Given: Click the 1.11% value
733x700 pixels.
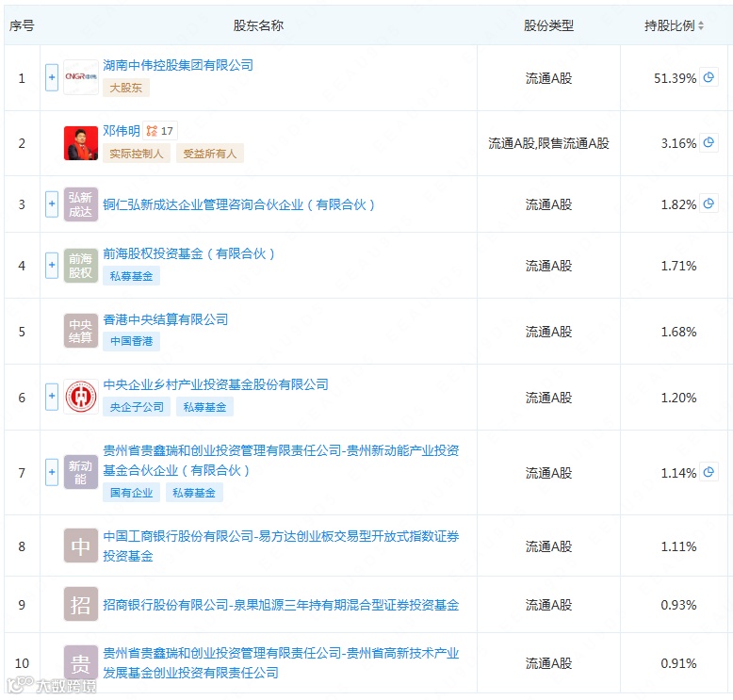Looking at the screenshot, I should (678, 546).
